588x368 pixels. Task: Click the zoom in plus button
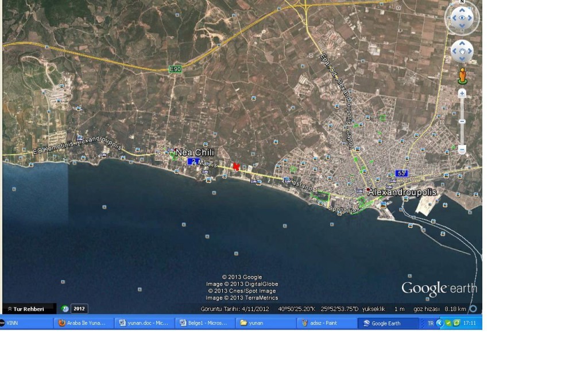[462, 93]
